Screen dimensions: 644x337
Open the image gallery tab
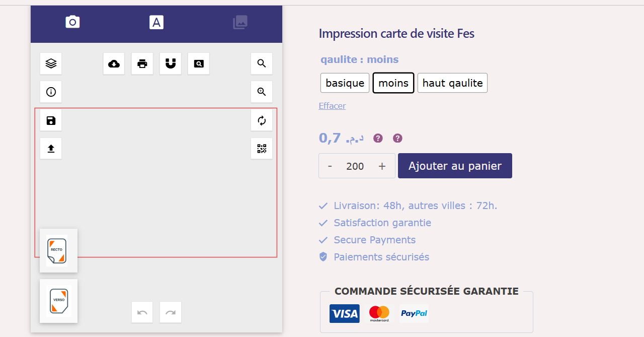click(x=240, y=22)
